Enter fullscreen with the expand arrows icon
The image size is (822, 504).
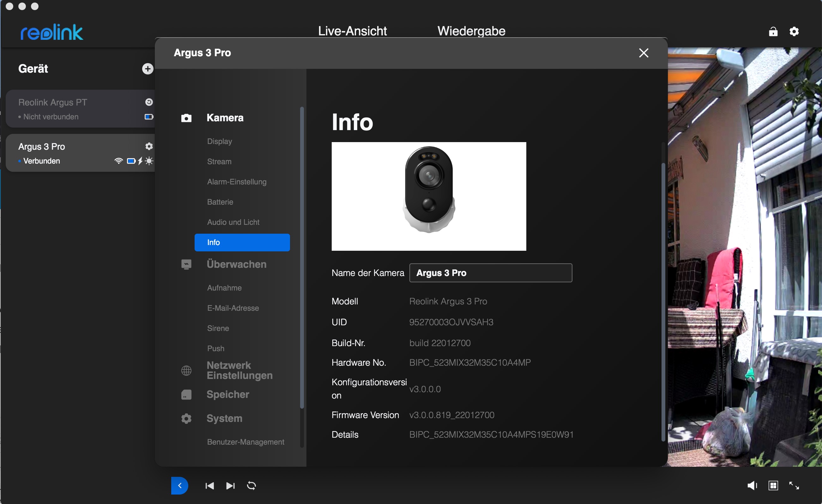coord(794,485)
